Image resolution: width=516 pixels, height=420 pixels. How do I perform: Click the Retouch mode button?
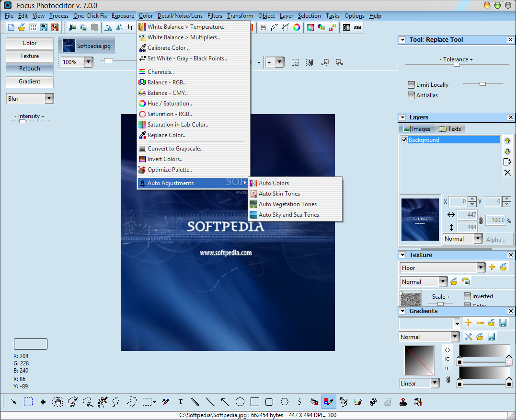pyautogui.click(x=30, y=69)
